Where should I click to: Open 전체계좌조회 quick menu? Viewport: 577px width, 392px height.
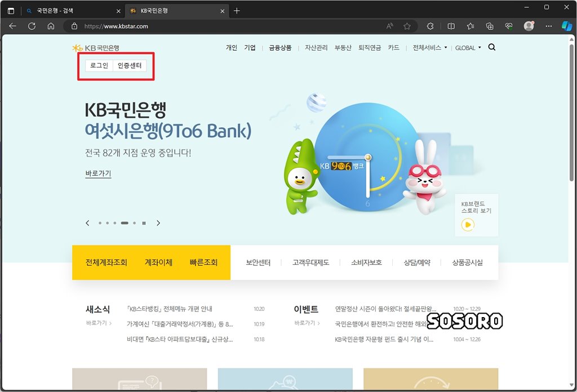(x=106, y=262)
